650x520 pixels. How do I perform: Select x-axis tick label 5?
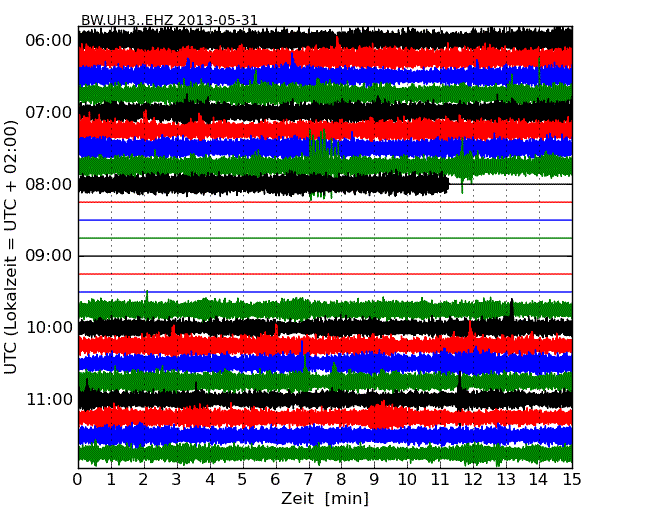tap(243, 479)
